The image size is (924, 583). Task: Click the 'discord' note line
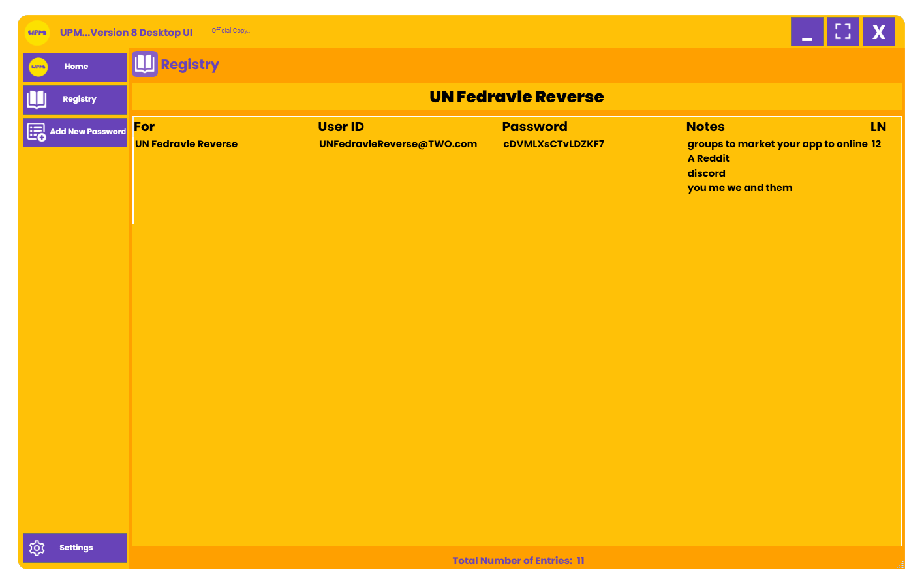[x=706, y=173]
